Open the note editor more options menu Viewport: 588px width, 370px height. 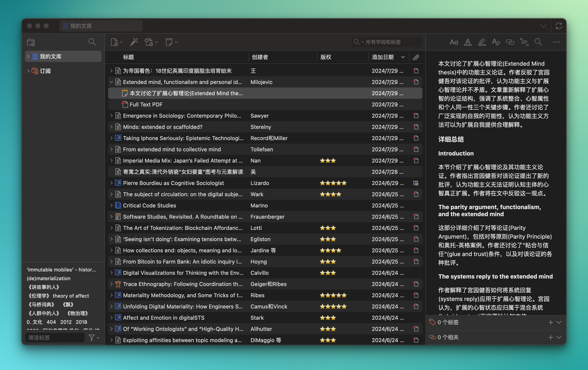[x=556, y=42]
